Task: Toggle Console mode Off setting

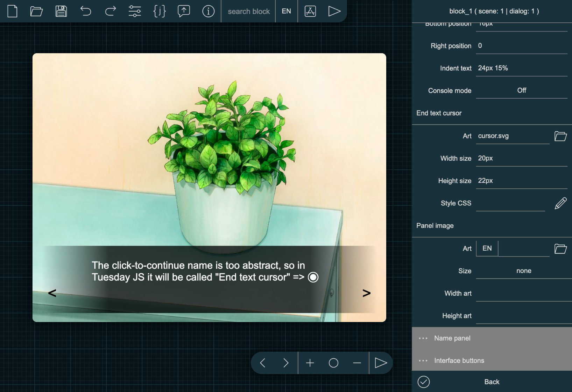Action: (x=521, y=90)
